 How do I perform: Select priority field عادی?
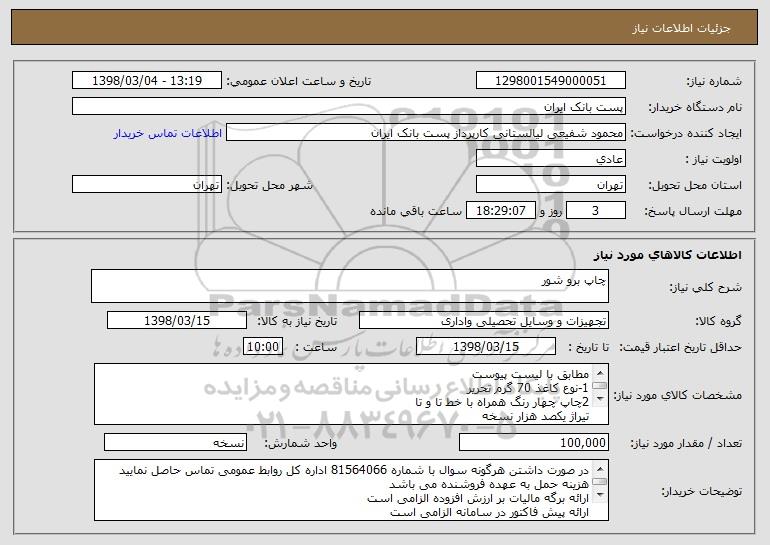(550, 159)
